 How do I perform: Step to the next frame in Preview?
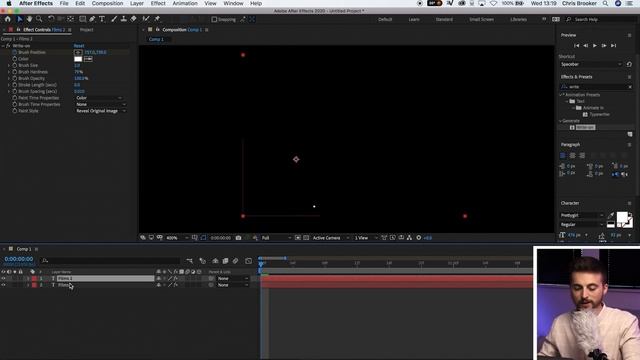pos(604,46)
